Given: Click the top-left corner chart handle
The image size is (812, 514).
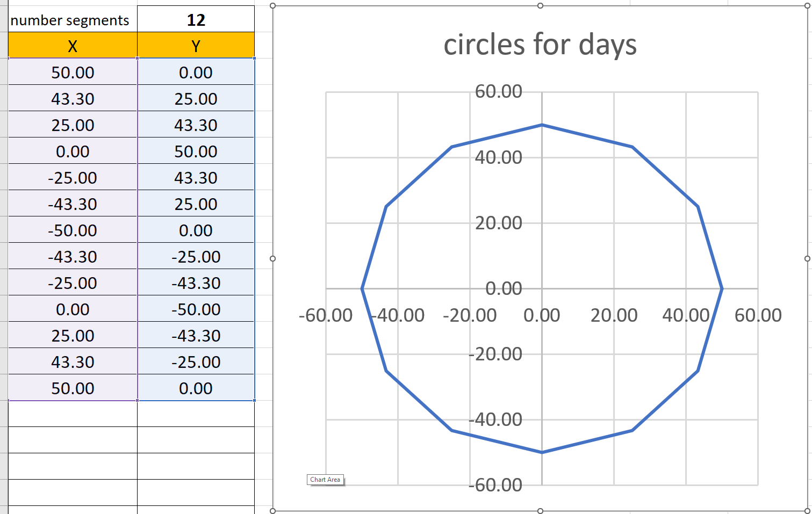Looking at the screenshot, I should point(273,6).
